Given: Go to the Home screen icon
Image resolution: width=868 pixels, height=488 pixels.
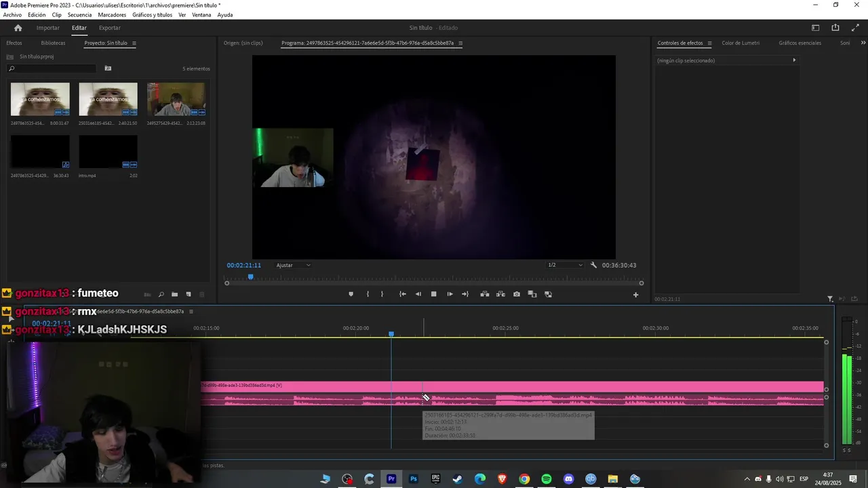Looking at the screenshot, I should [18, 28].
